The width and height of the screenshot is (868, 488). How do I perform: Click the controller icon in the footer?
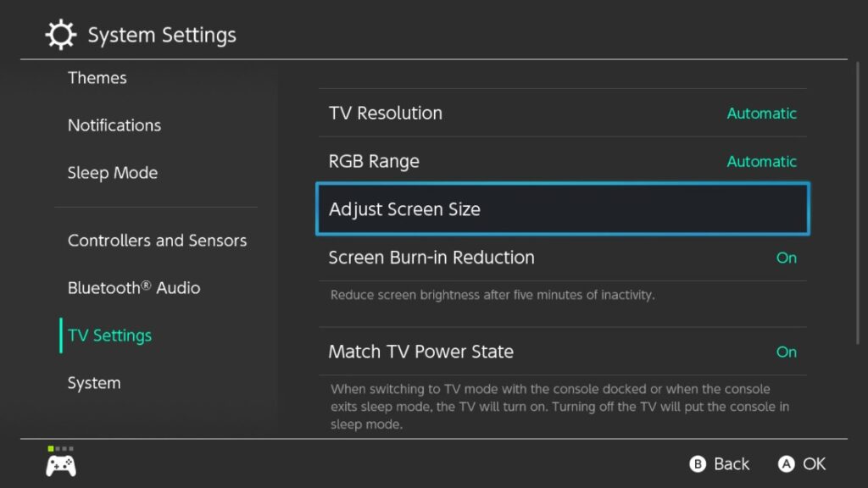61,466
